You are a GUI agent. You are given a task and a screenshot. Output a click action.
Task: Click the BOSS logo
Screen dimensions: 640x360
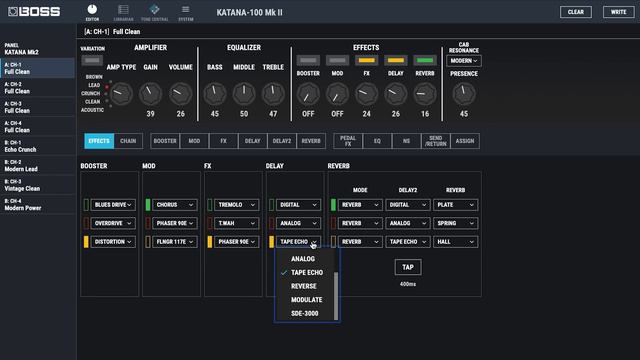click(34, 12)
